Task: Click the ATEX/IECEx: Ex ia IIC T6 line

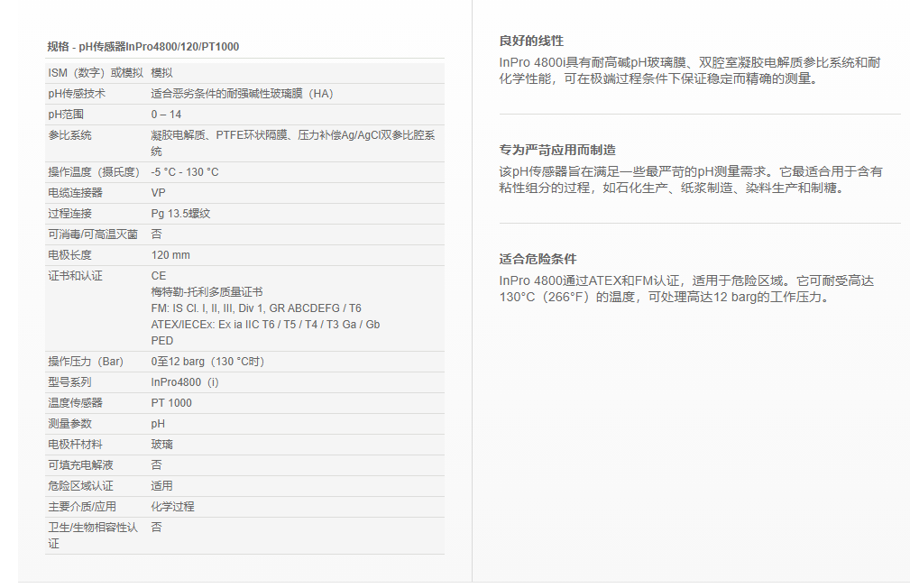Action: point(265,325)
